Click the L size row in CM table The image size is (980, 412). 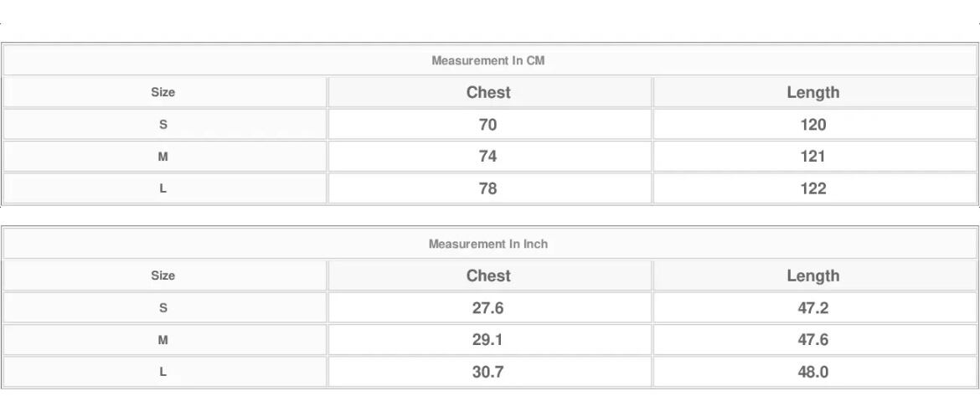163,188
